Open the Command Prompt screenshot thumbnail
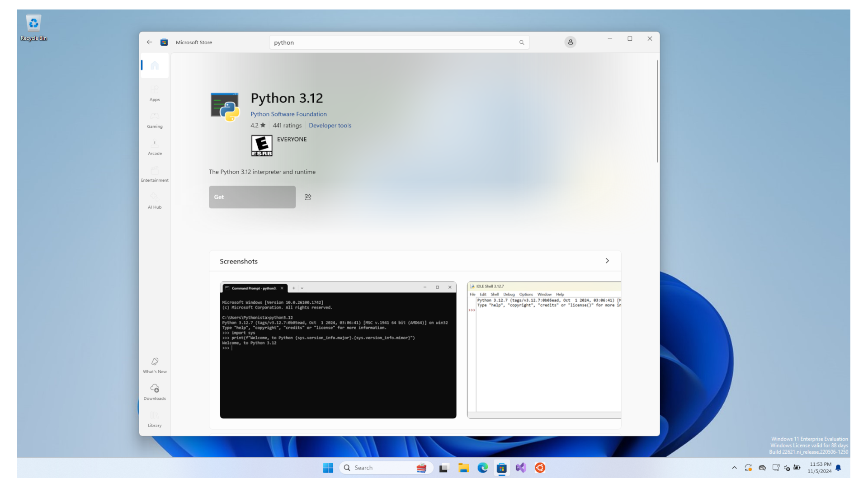The image size is (868, 488). pyautogui.click(x=338, y=350)
